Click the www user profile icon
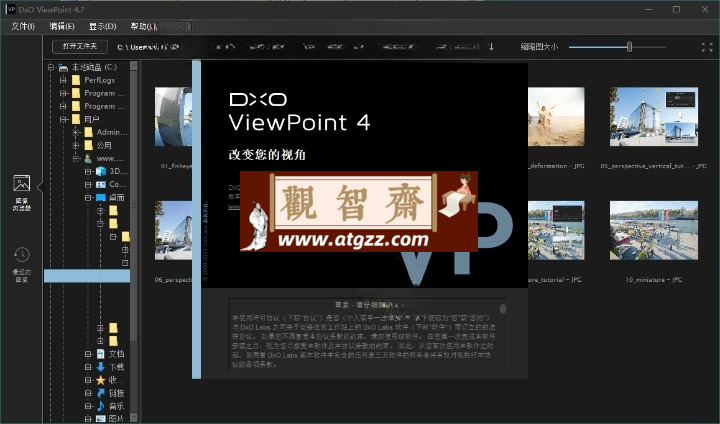 click(88, 158)
